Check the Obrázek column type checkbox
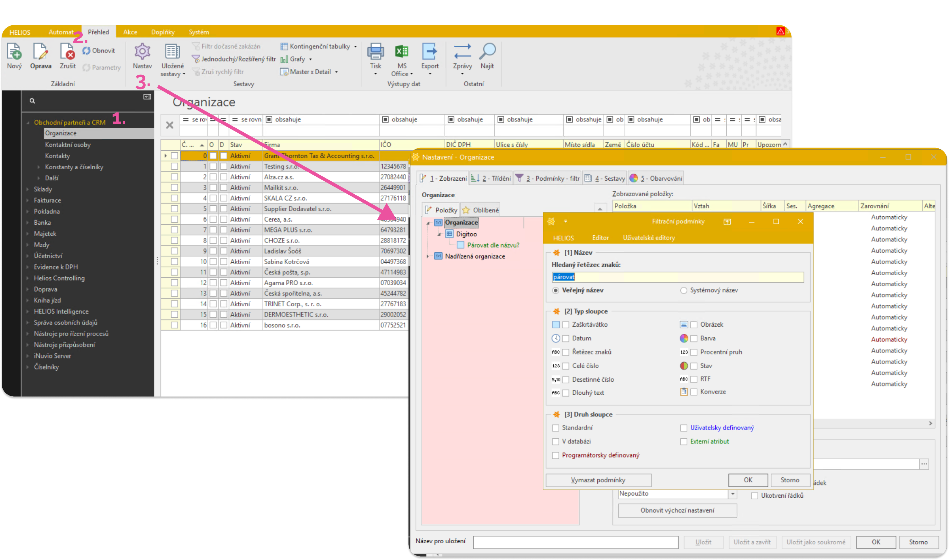949x560 pixels. tap(694, 324)
